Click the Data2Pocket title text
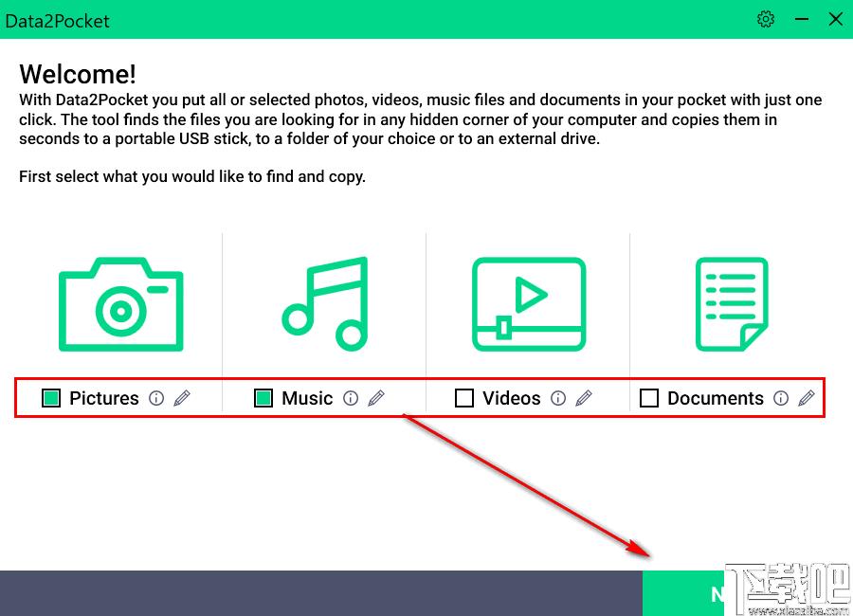This screenshot has width=853, height=616. (57, 21)
